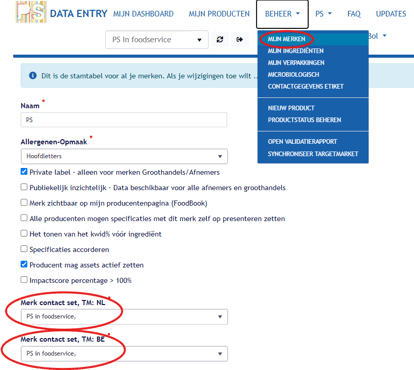Click the blue info circle icon
The image size is (414, 370).
33,76
